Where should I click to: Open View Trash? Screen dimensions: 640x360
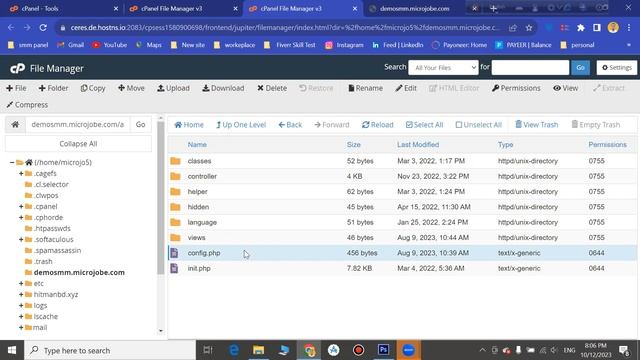(536, 125)
